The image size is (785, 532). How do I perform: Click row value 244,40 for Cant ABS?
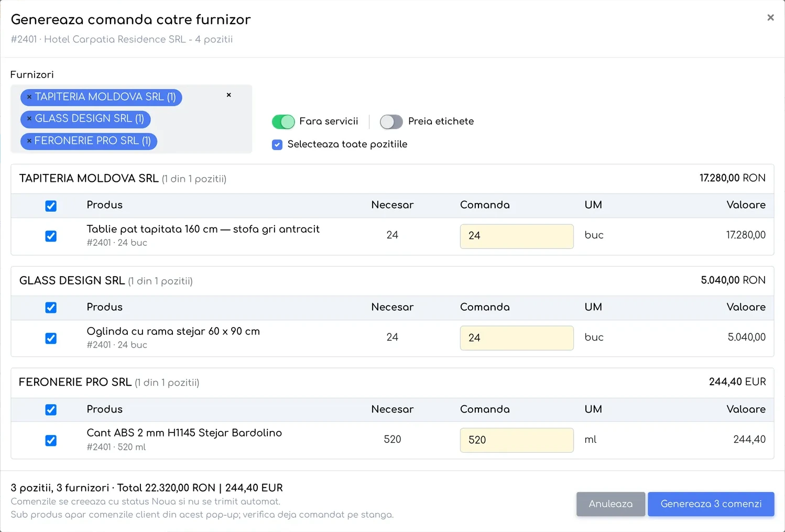[x=749, y=440]
